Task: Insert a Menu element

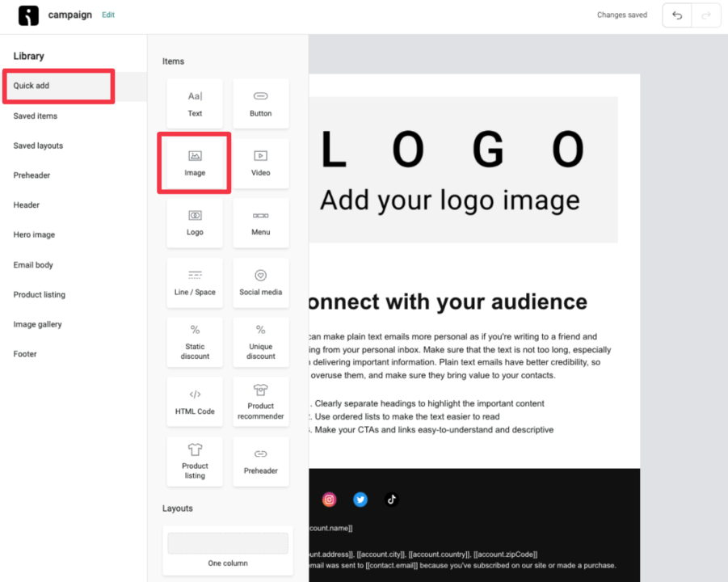Action: [x=260, y=222]
